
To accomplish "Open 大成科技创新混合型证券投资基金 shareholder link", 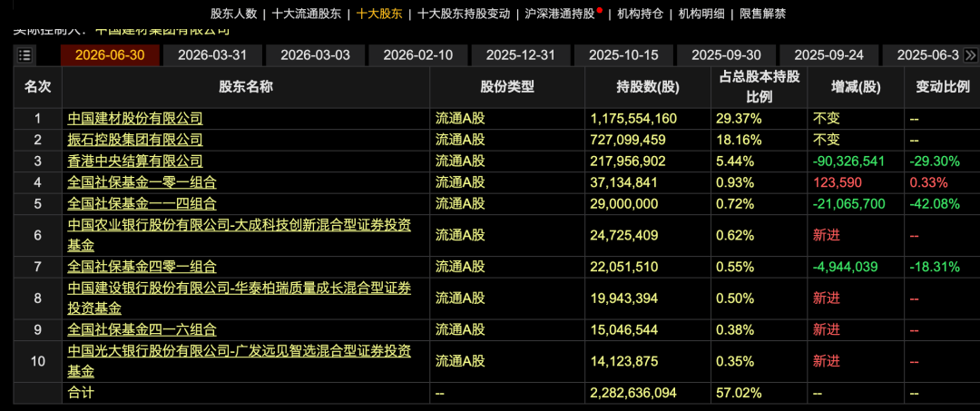I will [x=239, y=235].
